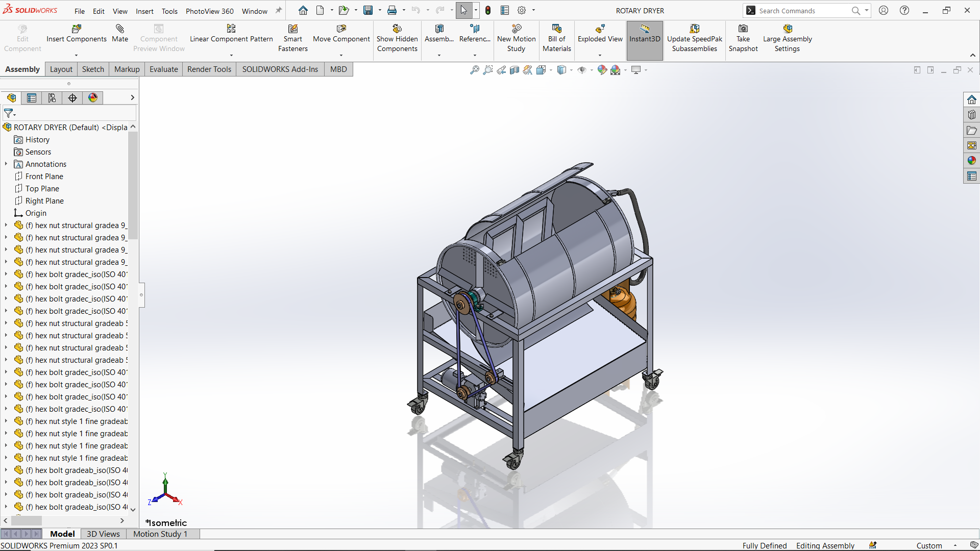Expand the Linear Component Pattern dropdown

click(231, 55)
